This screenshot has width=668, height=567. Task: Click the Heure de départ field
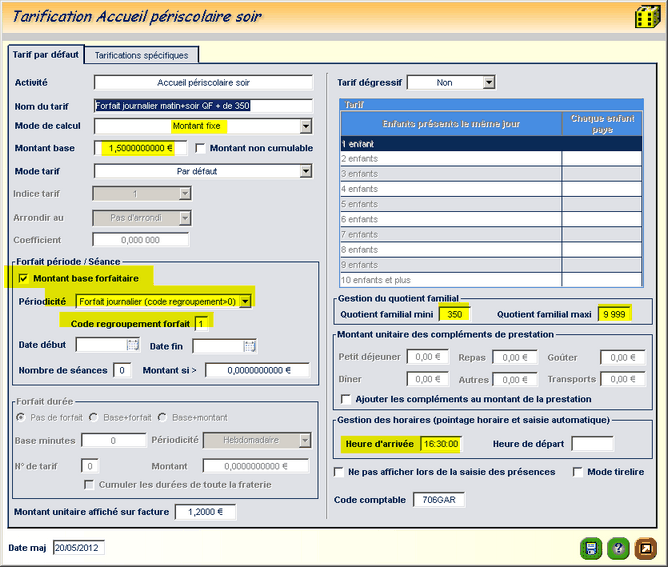[x=592, y=444]
